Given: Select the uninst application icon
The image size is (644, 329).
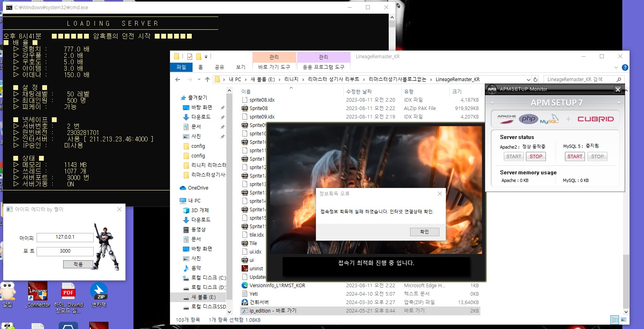Looking at the screenshot, I should pyautogui.click(x=244, y=268).
